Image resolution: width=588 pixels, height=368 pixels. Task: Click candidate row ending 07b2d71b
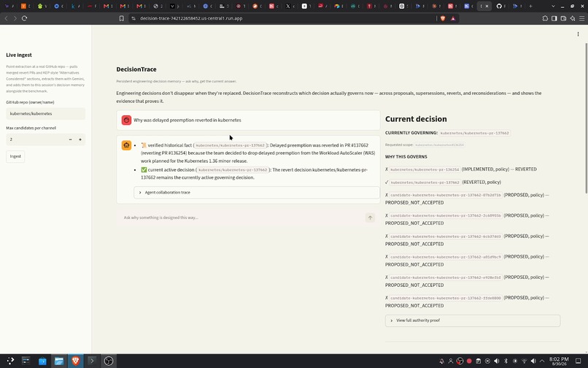[467, 199]
